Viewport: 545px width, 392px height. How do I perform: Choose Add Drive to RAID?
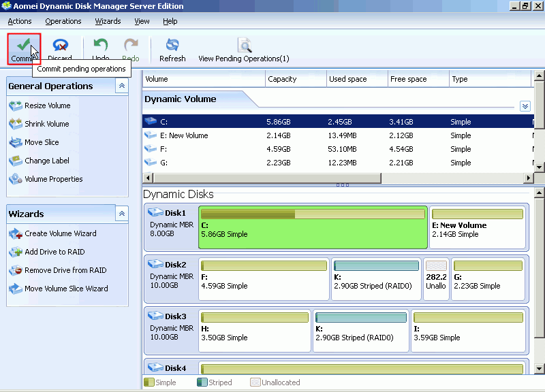54,252
